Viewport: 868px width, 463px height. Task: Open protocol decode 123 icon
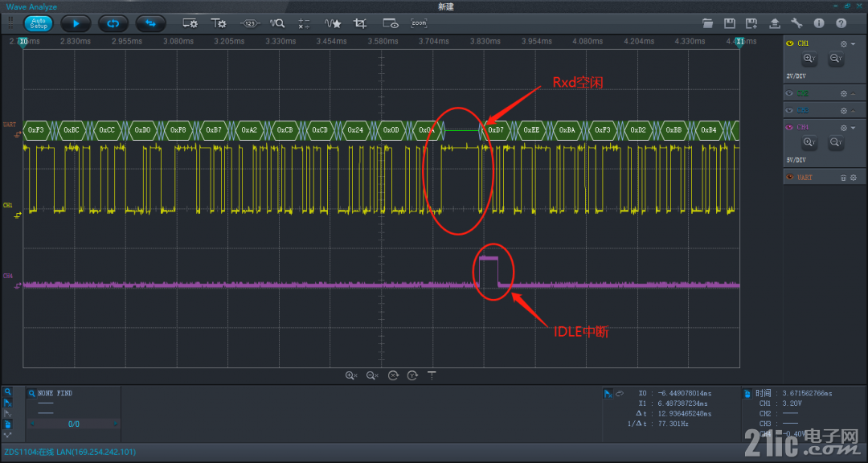point(249,23)
